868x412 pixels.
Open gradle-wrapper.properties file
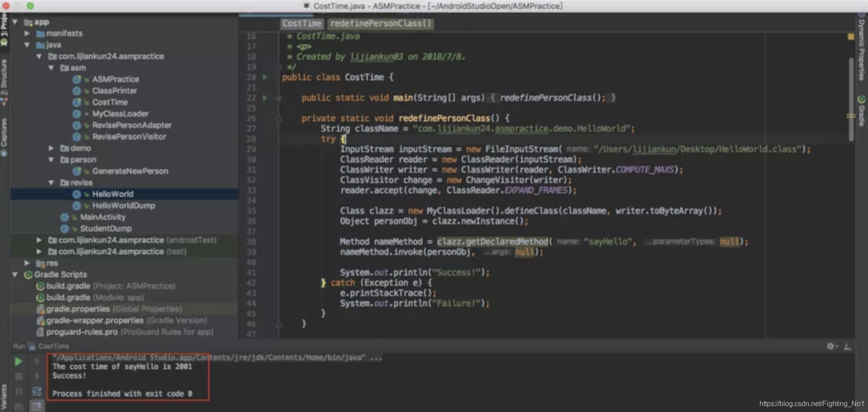click(x=122, y=320)
